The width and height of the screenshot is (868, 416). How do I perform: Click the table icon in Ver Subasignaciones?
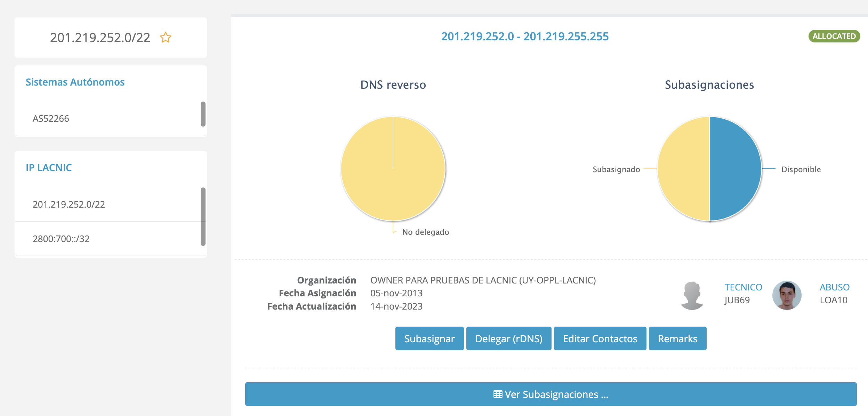[498, 394]
